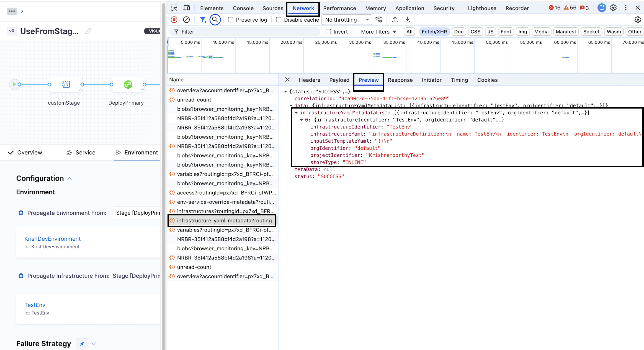The height and width of the screenshot is (350, 644).
Task: Click the pipeline start play node
Action: pyautogui.click(x=14, y=84)
